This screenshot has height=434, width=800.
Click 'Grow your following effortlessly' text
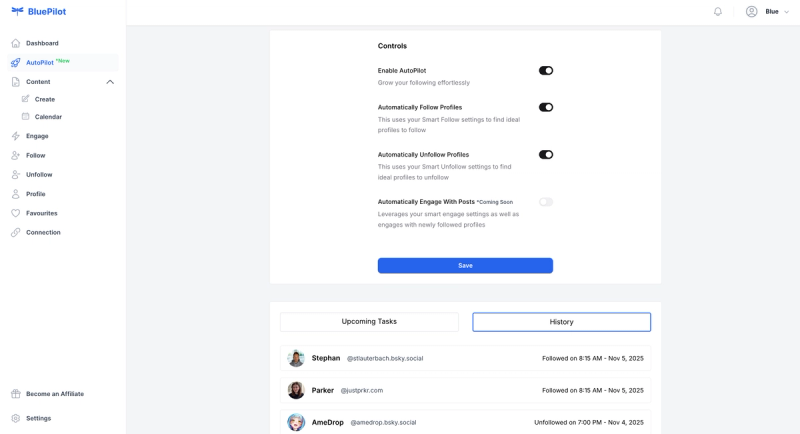pos(424,83)
